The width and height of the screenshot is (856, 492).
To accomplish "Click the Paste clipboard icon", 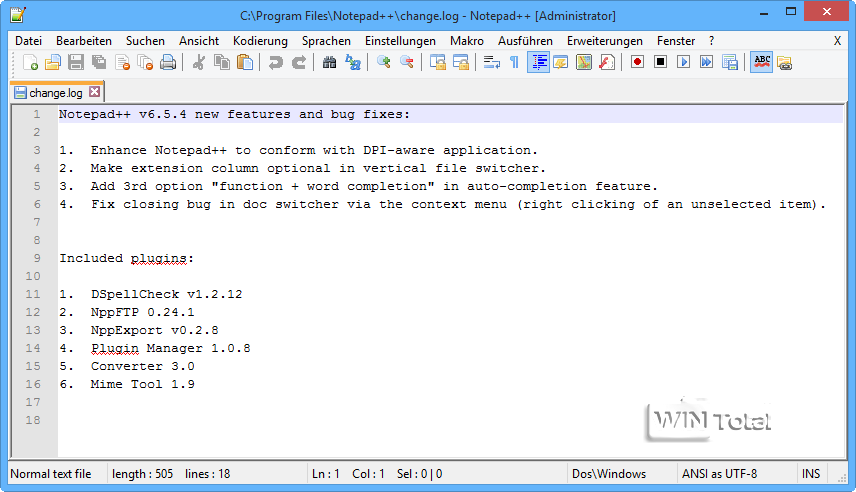I will 245,62.
